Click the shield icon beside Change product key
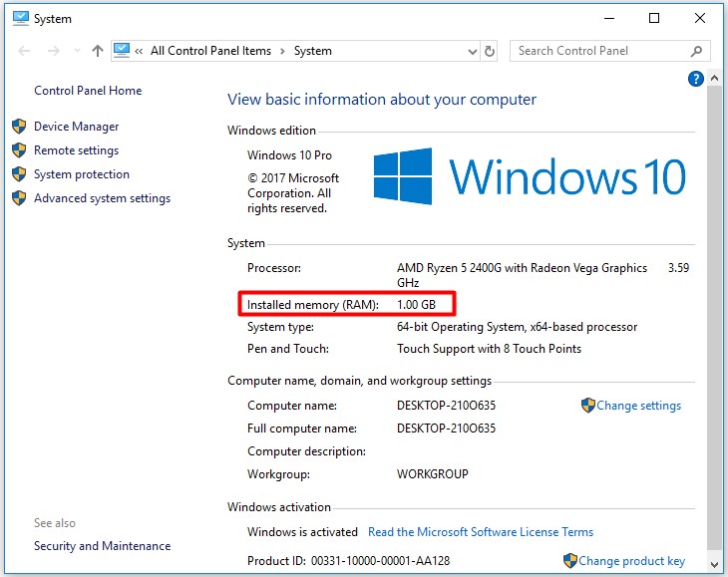Screen dimensions: 728x577 tap(570, 561)
